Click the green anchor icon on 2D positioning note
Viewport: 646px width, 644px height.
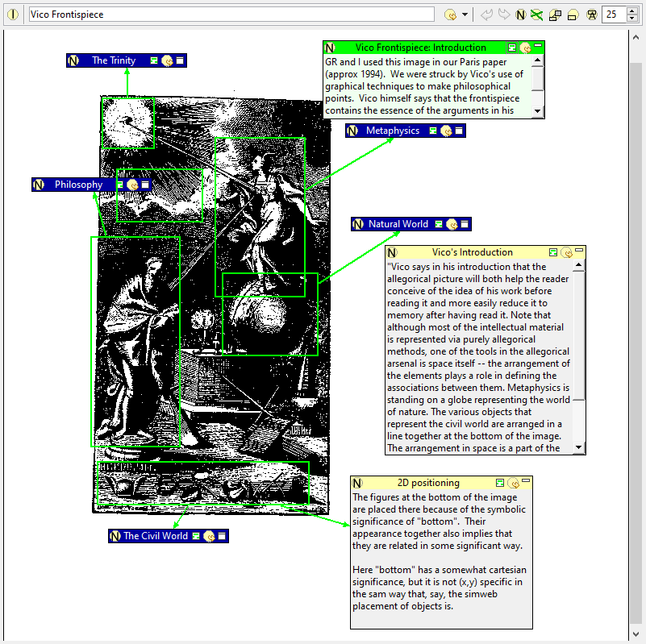coord(500,483)
